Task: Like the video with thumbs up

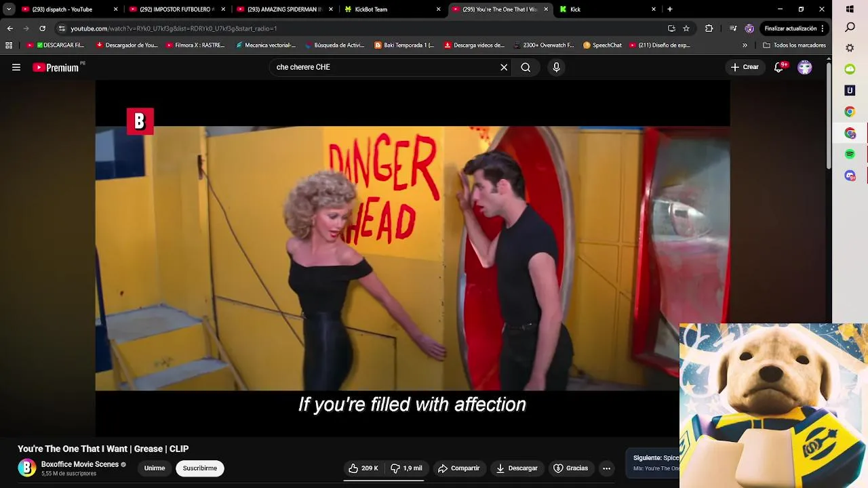Action: click(363, 468)
